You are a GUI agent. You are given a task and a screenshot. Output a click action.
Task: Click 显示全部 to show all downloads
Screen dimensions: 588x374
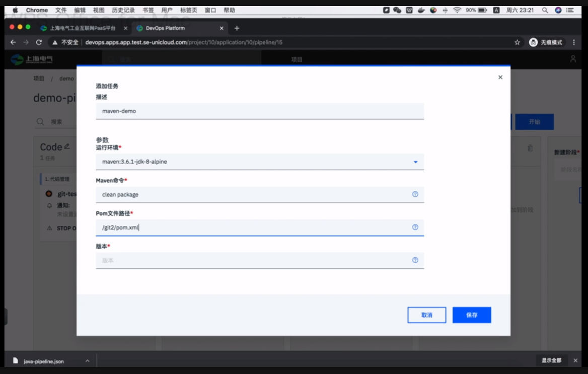[x=551, y=360]
